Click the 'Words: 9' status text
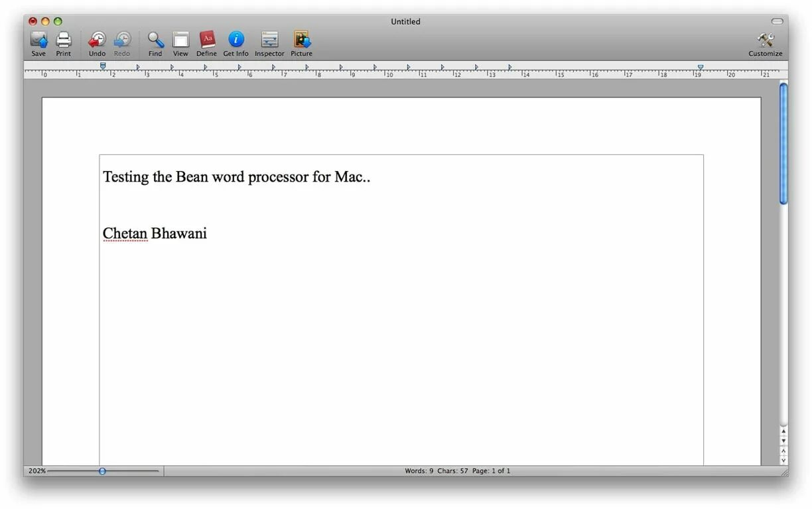The height and width of the screenshot is (509, 812). click(x=419, y=471)
